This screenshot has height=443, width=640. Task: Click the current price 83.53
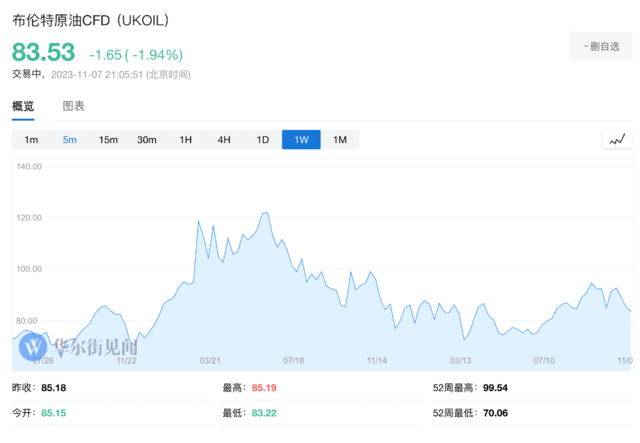pos(44,52)
